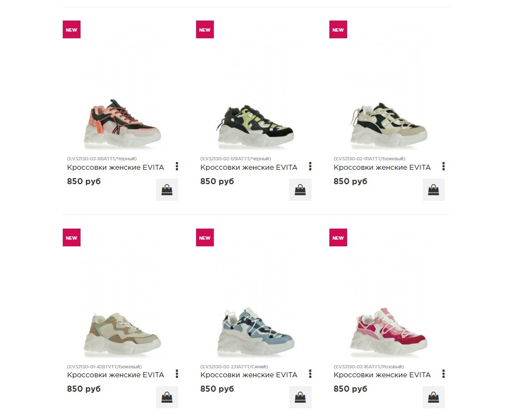This screenshot has width=511, height=420.
Task: Add EV32130-02-111ATTT beige sneakers to cart
Action: (x=433, y=190)
